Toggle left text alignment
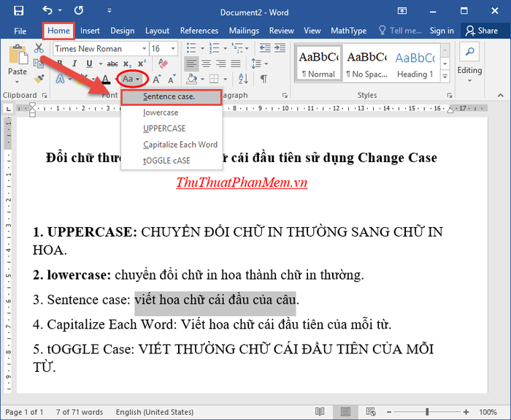This screenshot has height=420, width=511. tap(191, 64)
